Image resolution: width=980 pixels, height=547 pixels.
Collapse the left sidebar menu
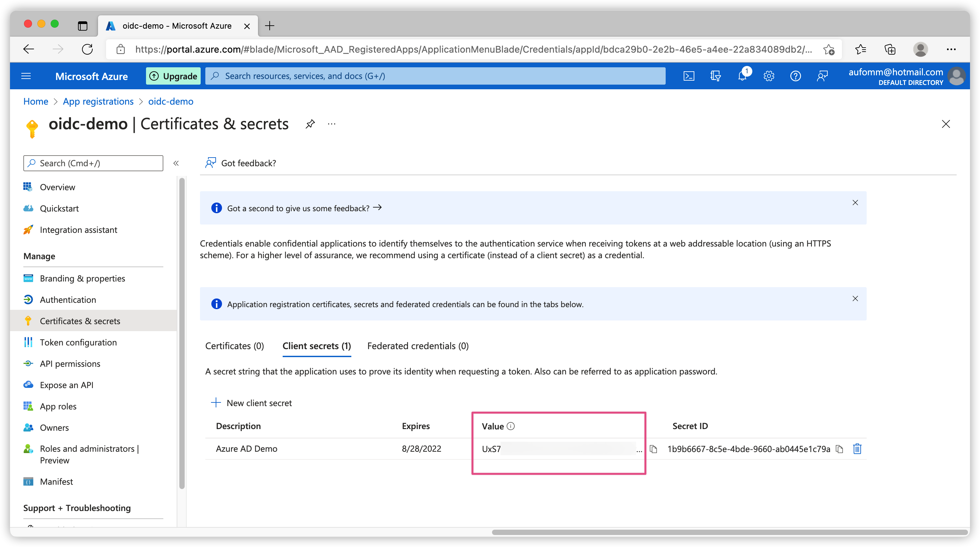(x=176, y=163)
